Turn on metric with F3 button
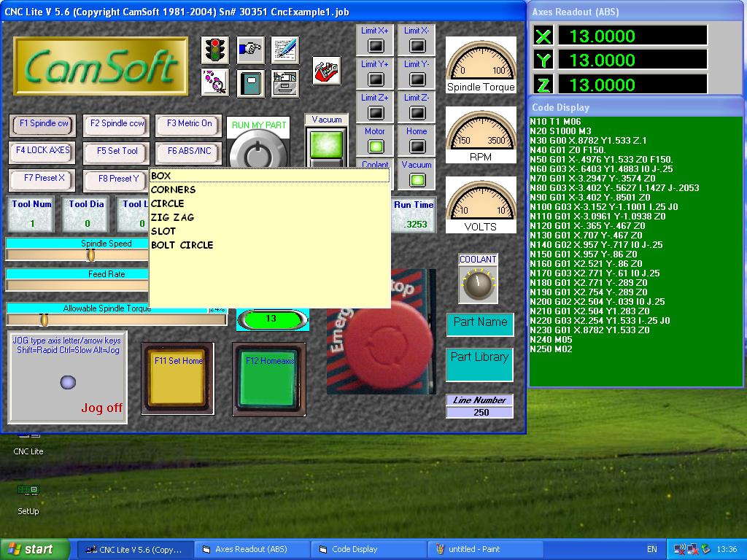The width and height of the screenshot is (747, 560). click(189, 125)
